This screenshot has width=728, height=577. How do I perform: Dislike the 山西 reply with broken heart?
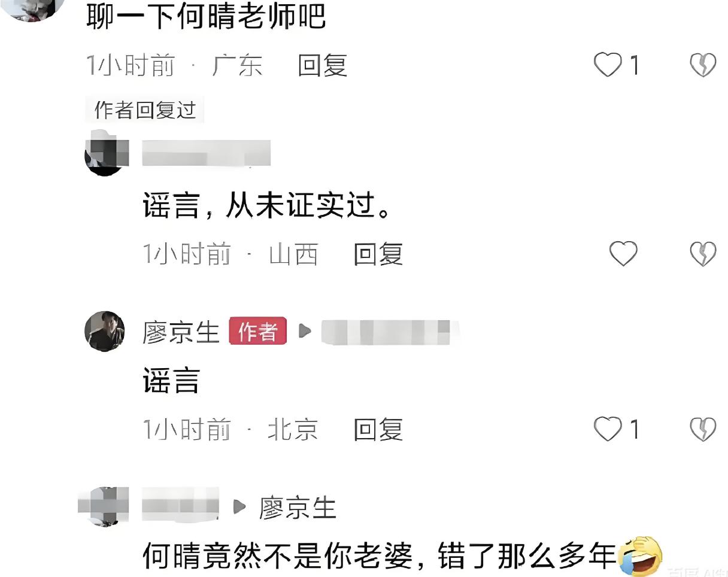coord(703,254)
